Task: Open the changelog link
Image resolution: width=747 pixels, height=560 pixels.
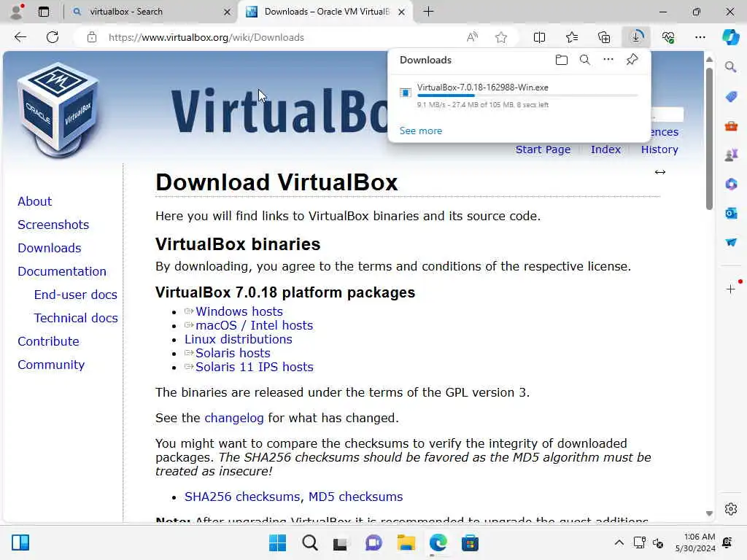Action: point(234,418)
